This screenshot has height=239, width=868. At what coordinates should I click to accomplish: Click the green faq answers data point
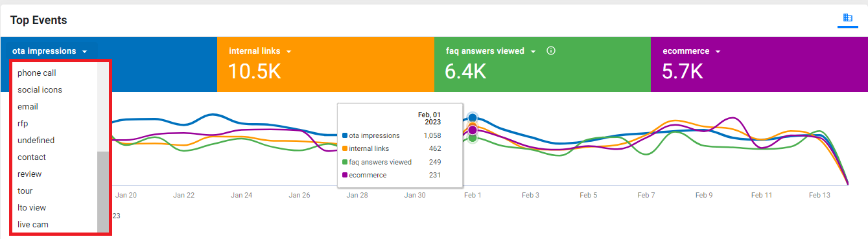(473, 137)
